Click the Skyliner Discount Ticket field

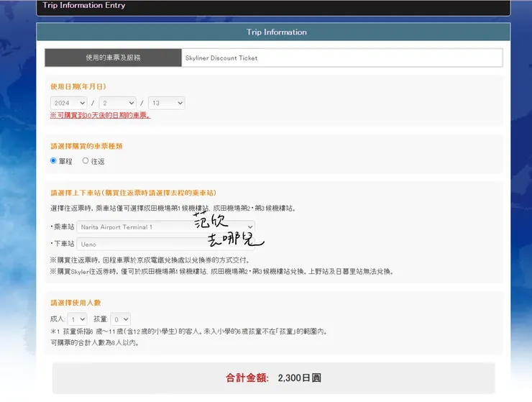[342, 58]
